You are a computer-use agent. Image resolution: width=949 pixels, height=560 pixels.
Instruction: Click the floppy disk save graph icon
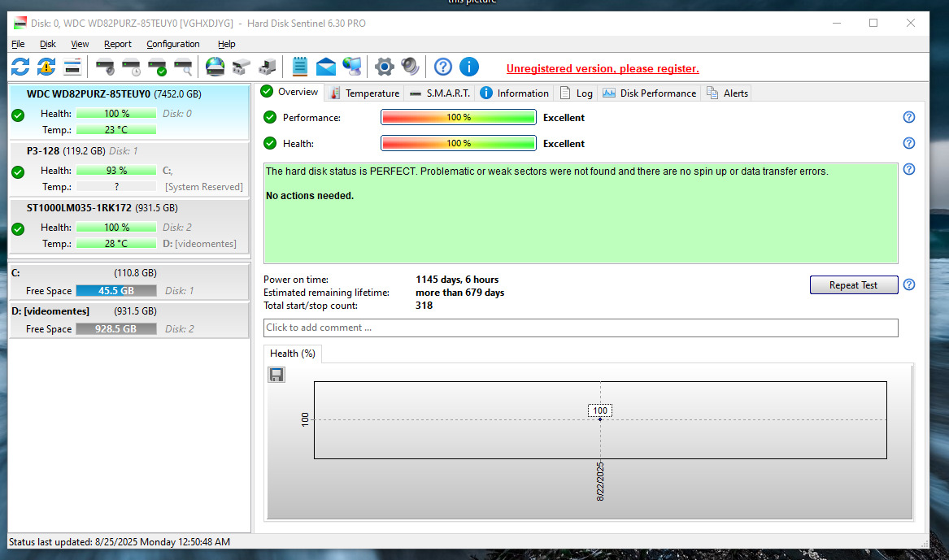[x=276, y=375]
